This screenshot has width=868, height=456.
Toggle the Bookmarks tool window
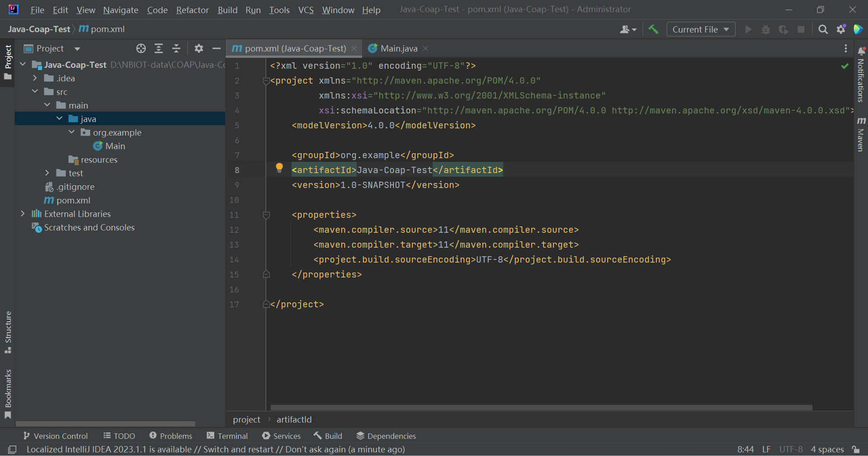pos(8,394)
